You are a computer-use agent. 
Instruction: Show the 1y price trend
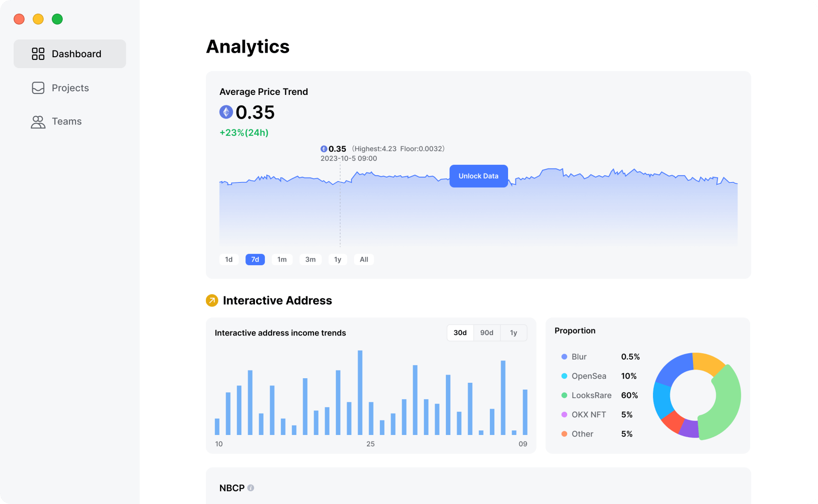[x=338, y=260]
